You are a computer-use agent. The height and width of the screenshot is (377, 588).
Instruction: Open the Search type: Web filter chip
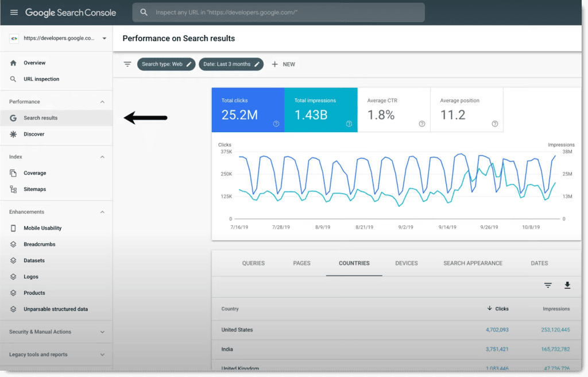coord(166,64)
